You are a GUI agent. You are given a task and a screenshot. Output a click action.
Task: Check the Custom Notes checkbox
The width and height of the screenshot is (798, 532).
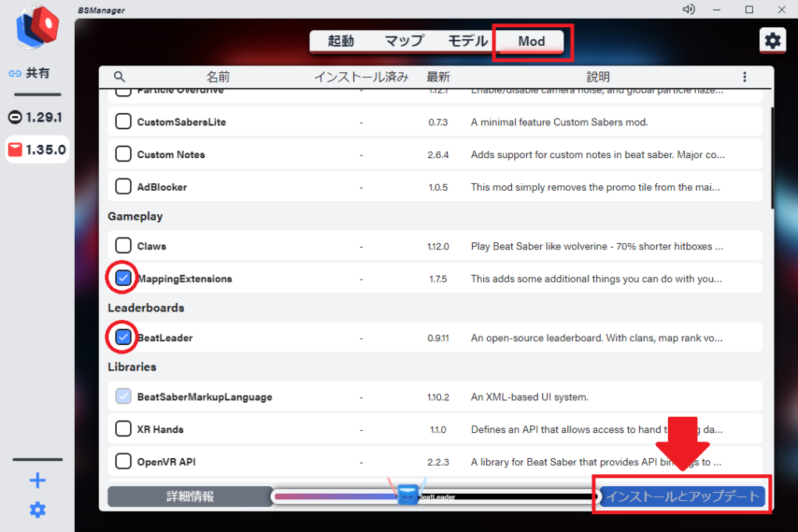[123, 154]
